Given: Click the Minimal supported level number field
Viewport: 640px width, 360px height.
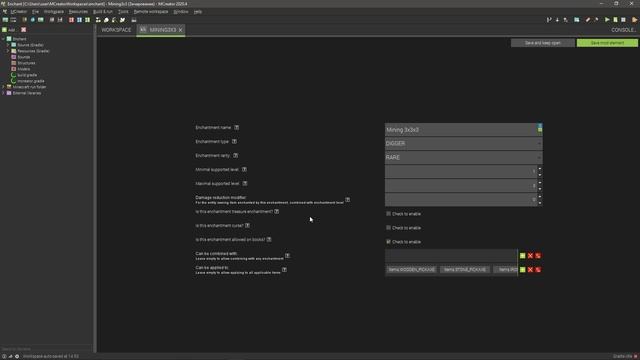Looking at the screenshot, I should click(x=461, y=171).
